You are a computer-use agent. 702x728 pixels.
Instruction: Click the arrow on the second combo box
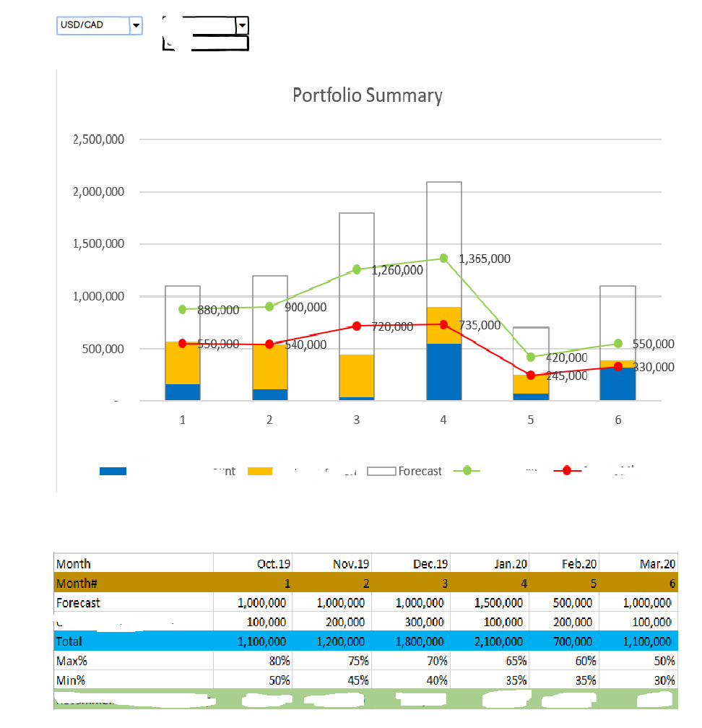click(x=242, y=25)
